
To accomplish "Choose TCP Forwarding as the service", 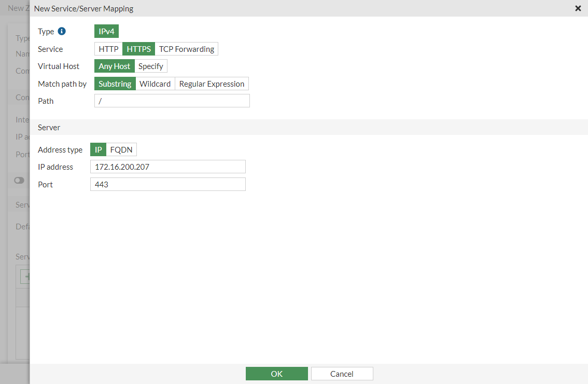I will 187,49.
